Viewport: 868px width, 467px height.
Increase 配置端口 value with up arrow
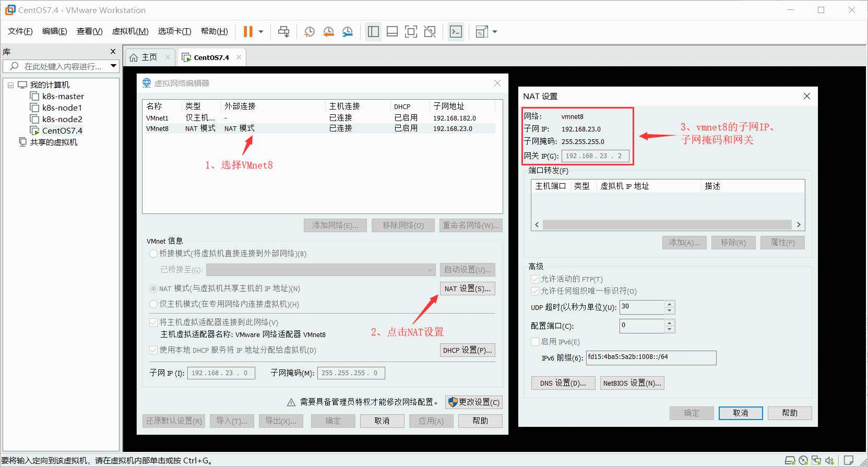pos(670,323)
